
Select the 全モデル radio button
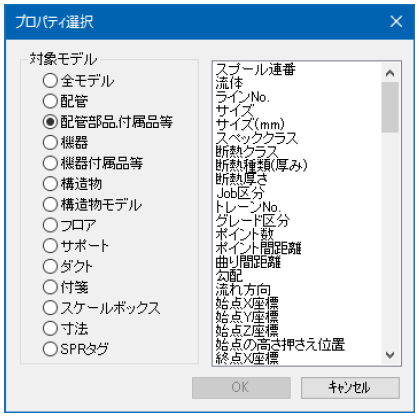(79, 81)
